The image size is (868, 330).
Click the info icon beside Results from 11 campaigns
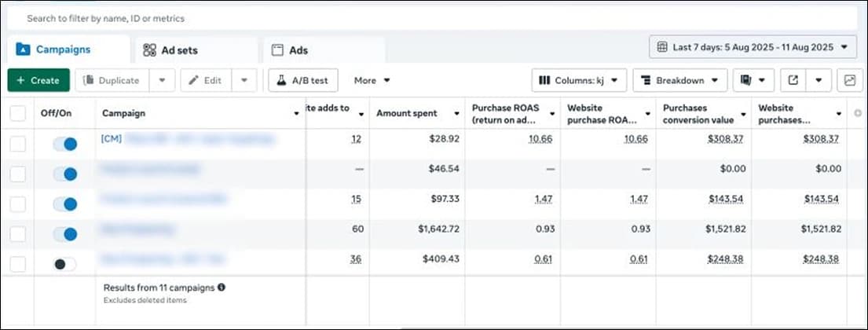222,288
